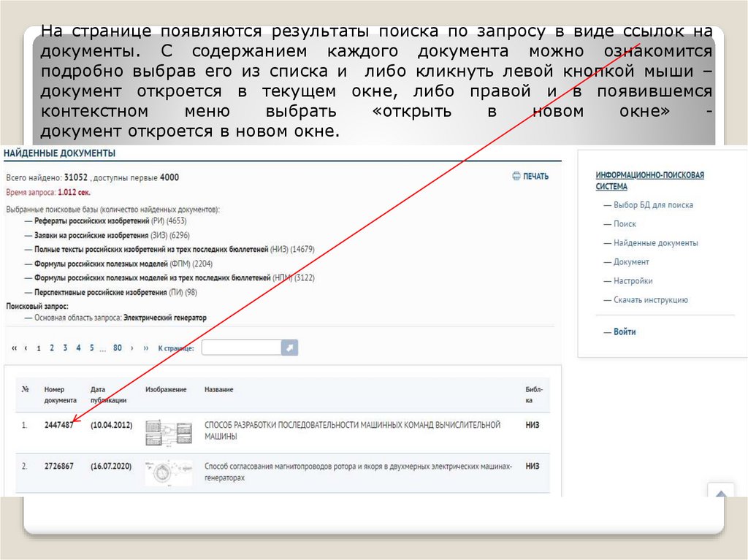Open Поиск in the sidebar menu
Image resolution: width=748 pixels, height=560 pixels.
pyautogui.click(x=625, y=224)
